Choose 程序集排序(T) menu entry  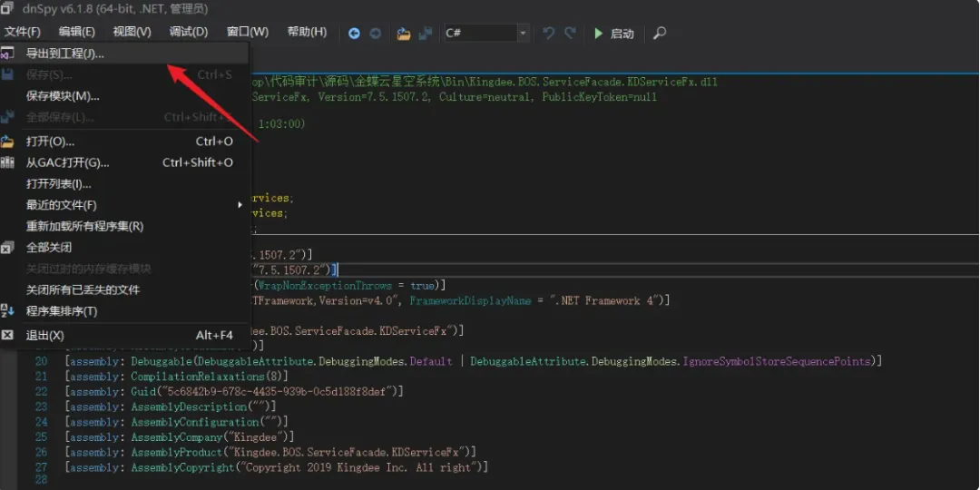(x=125, y=310)
